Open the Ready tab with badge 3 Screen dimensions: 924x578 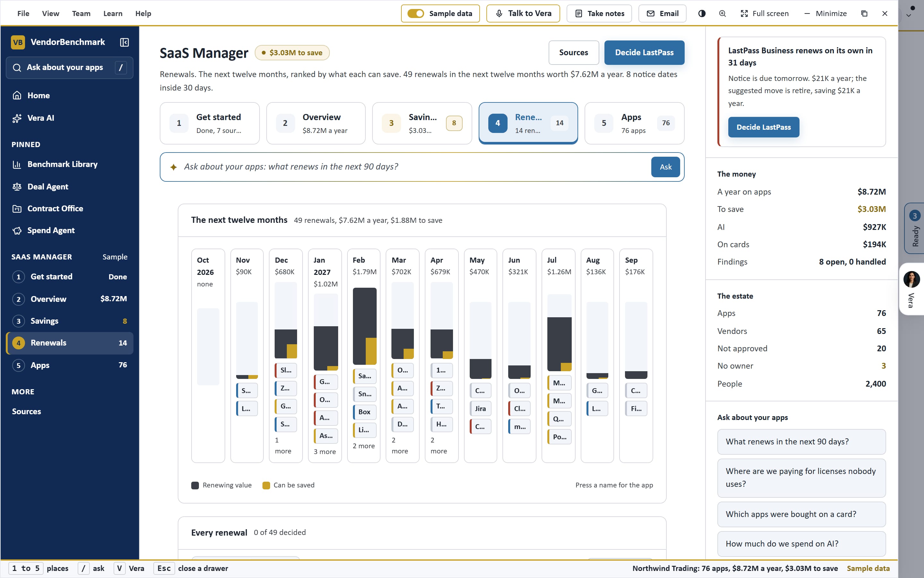point(914,228)
